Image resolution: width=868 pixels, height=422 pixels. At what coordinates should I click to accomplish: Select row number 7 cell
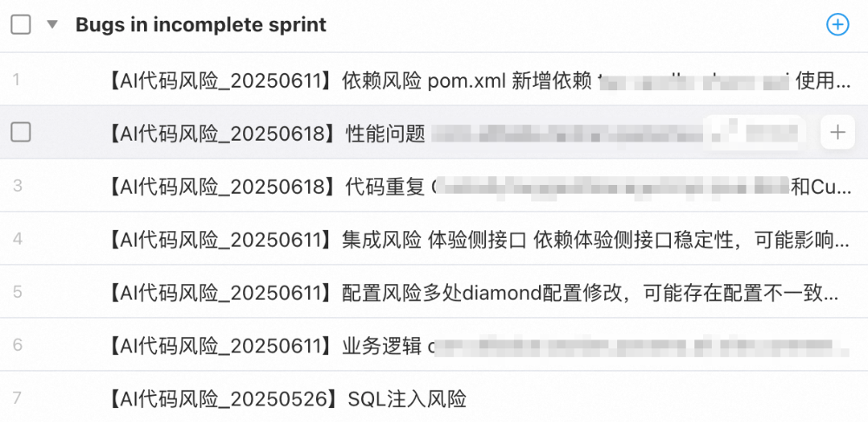[x=17, y=399]
